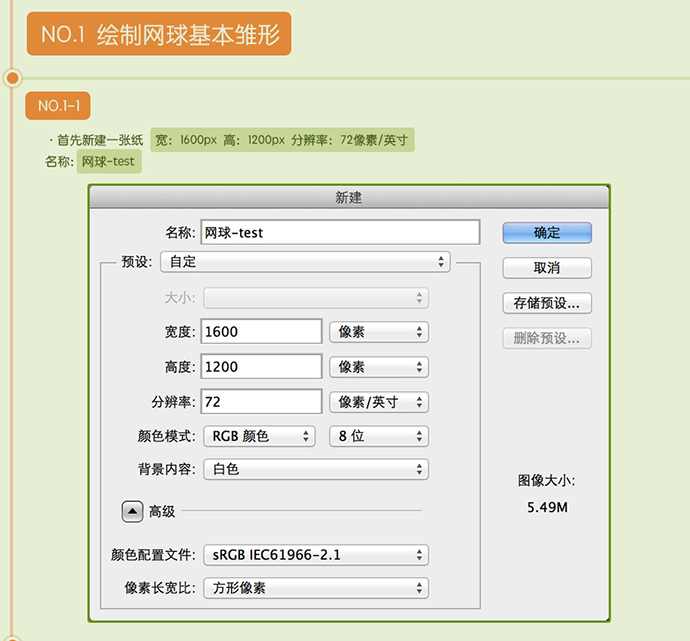Open the 像素长宽比 dropdown

[315, 588]
